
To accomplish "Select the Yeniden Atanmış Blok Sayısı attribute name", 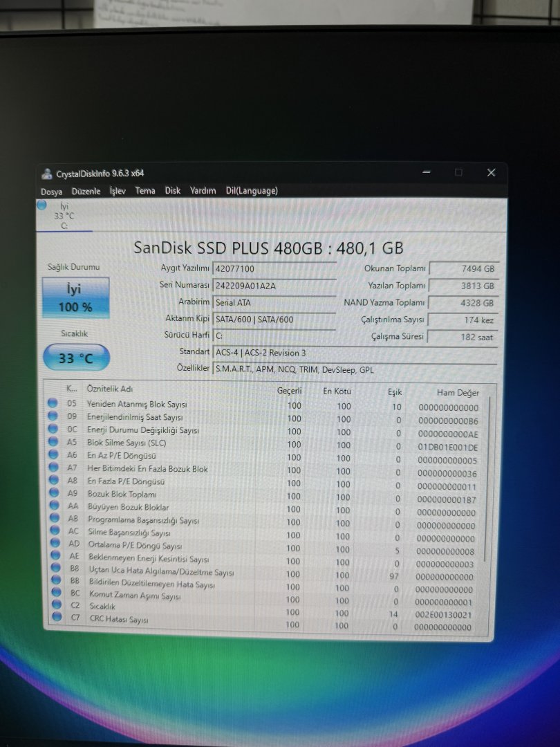I will click(x=137, y=404).
